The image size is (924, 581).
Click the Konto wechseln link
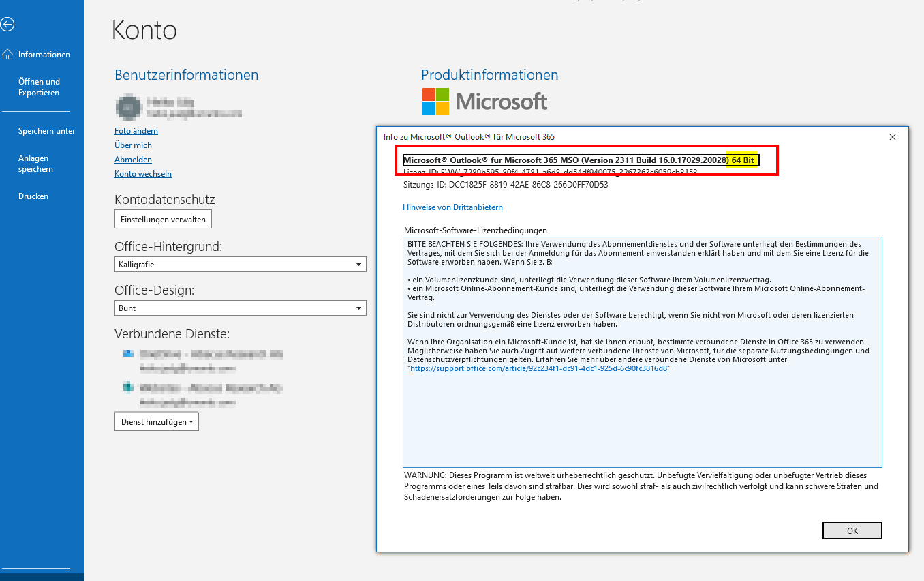click(143, 174)
